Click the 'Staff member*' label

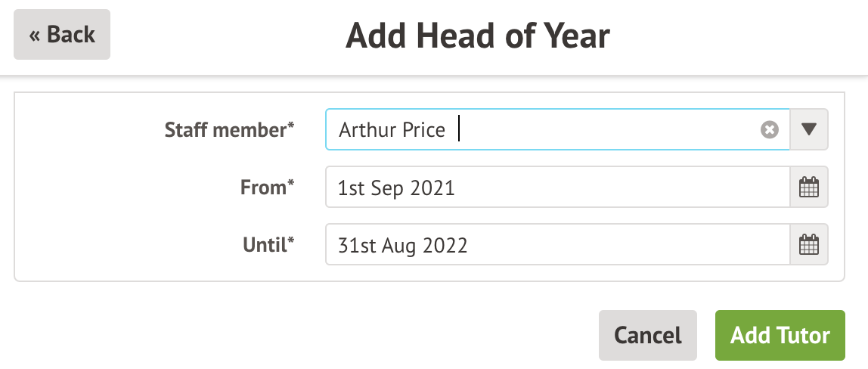(x=229, y=130)
